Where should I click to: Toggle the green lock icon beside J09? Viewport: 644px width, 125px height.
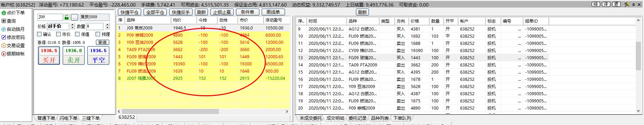tap(66, 17)
